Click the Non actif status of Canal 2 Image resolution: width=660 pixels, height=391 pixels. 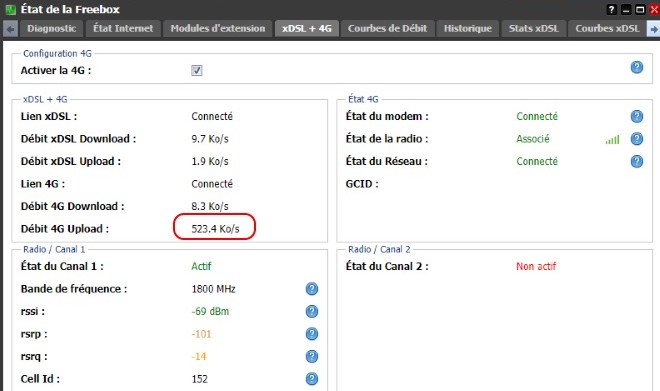pyautogui.click(x=536, y=266)
